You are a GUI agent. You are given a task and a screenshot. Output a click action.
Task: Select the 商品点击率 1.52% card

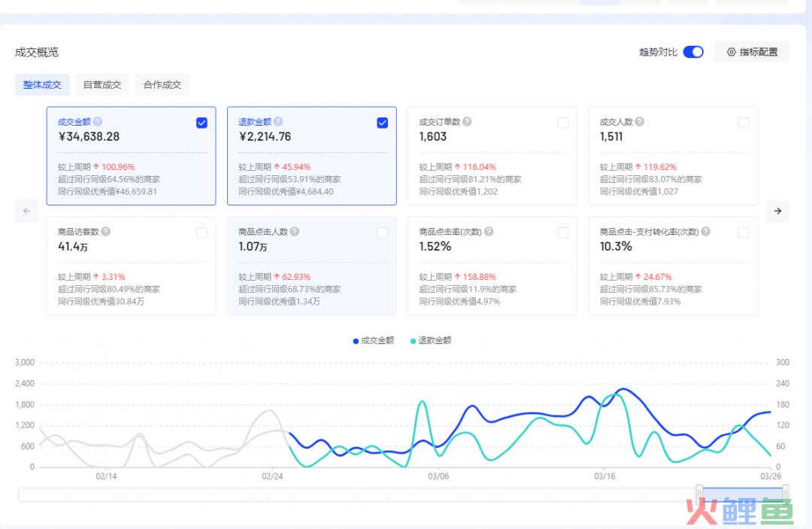[x=492, y=266]
